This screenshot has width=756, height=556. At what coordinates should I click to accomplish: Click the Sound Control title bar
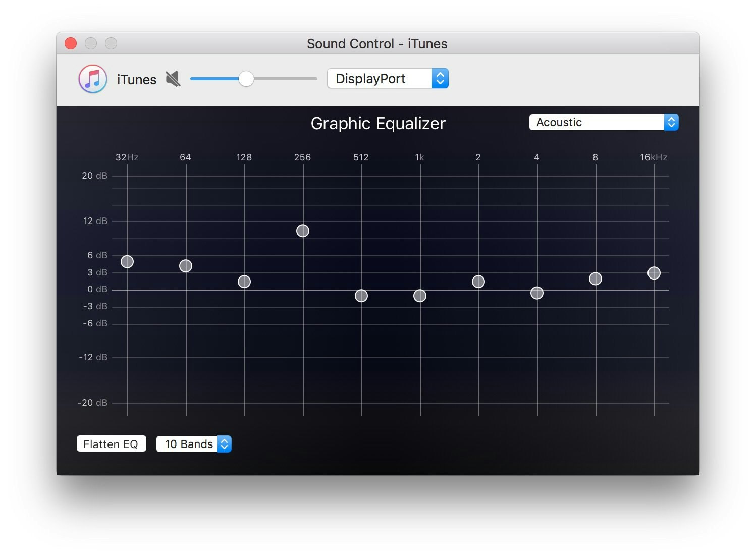click(x=376, y=44)
